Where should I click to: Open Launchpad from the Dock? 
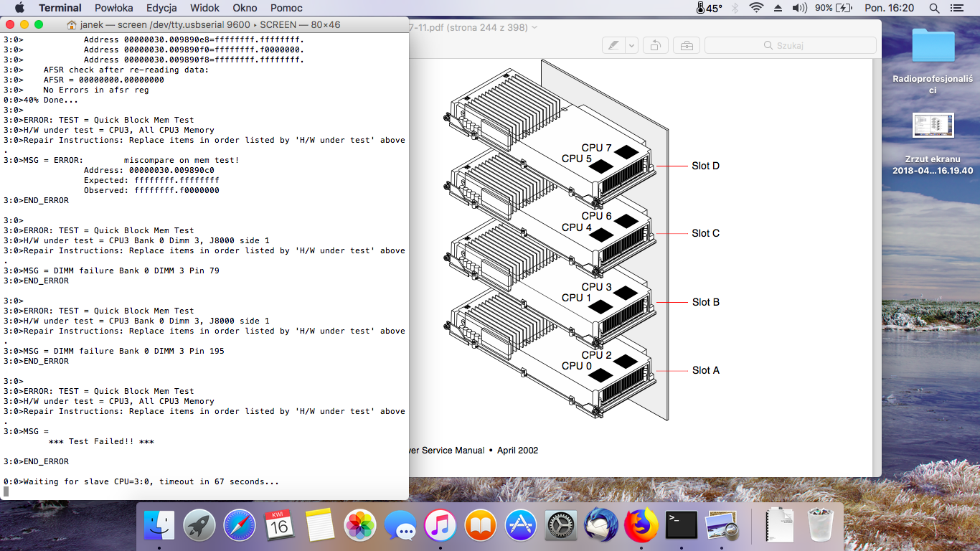199,526
